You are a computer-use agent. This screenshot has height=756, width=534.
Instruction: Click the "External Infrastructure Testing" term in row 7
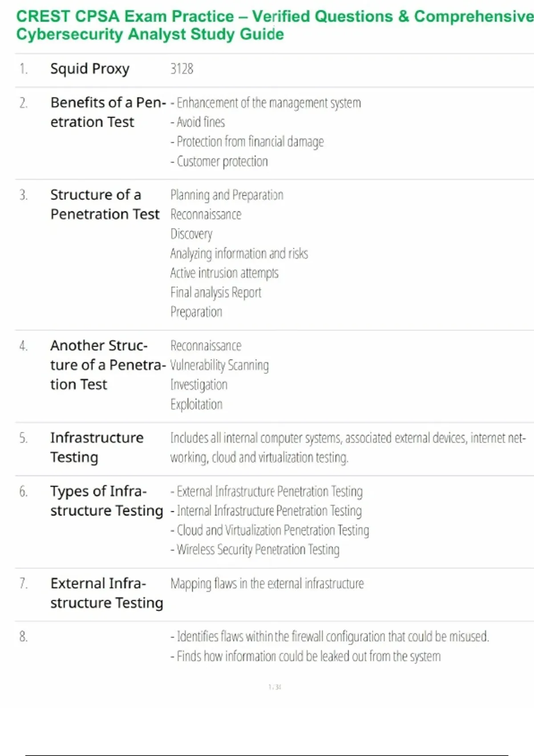pyautogui.click(x=107, y=593)
